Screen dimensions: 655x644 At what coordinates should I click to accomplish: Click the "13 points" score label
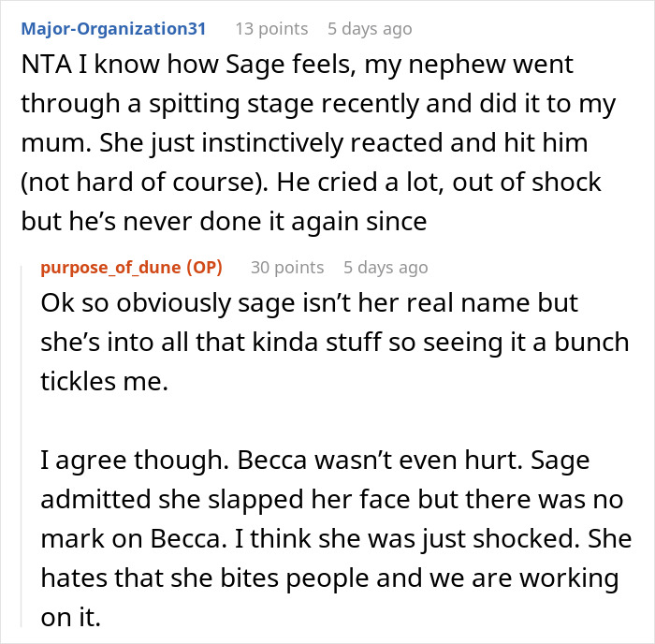coord(271,29)
